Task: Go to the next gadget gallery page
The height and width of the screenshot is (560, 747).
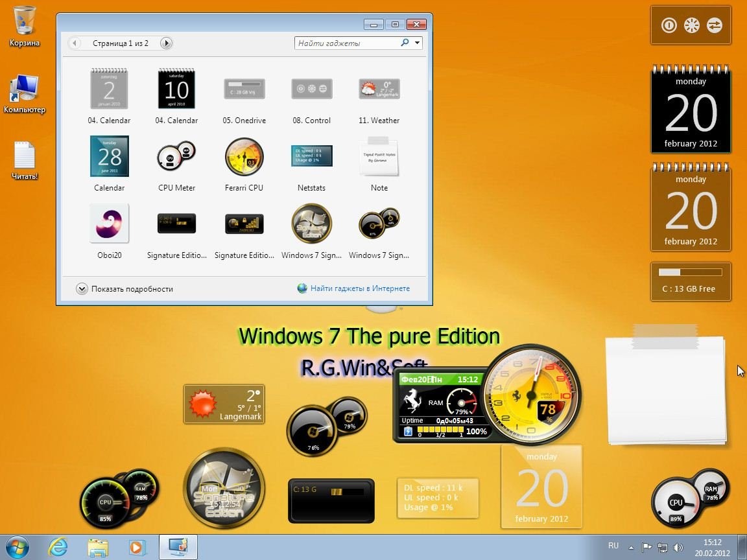Action: (166, 43)
